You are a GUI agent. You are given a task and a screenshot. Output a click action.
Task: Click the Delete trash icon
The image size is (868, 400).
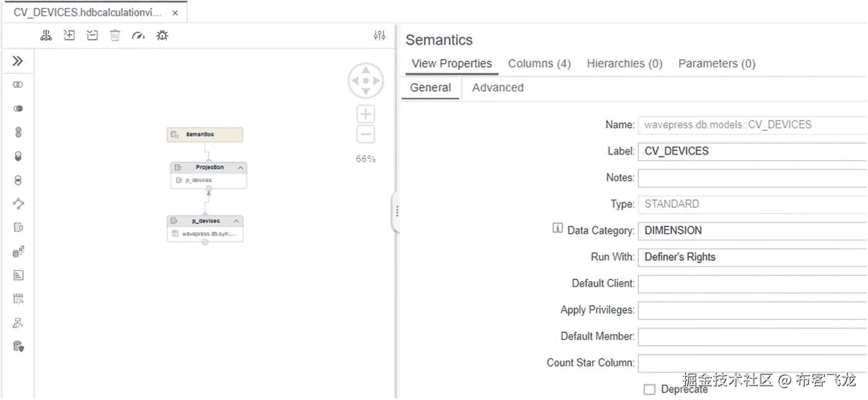tap(115, 36)
